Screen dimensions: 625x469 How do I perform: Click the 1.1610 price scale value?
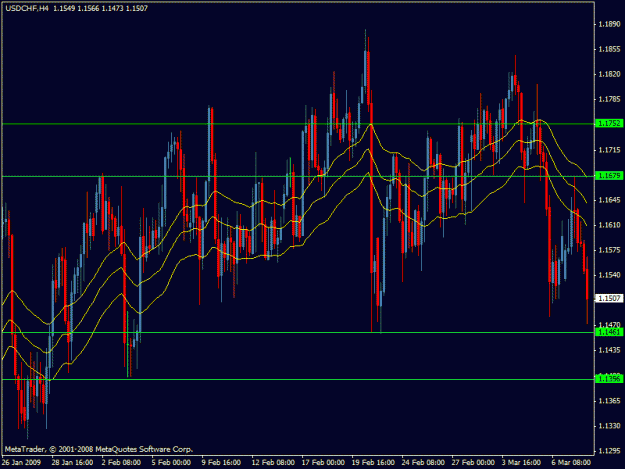click(x=609, y=225)
